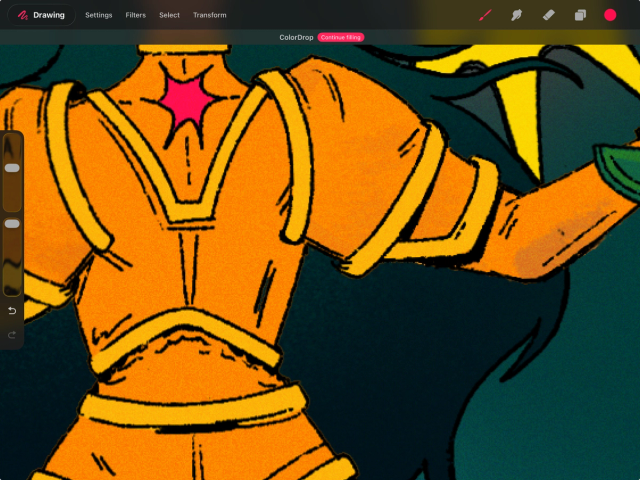Open the Filters menu

136,15
